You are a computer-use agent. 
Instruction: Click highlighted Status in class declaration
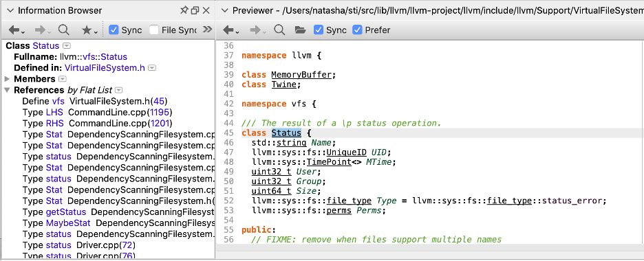pos(286,133)
